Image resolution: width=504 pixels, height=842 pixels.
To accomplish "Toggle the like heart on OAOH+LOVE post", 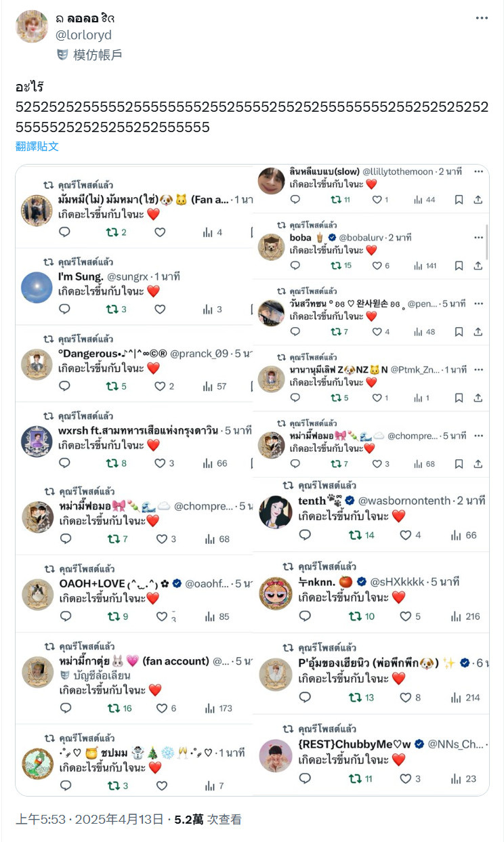I will pos(161,616).
